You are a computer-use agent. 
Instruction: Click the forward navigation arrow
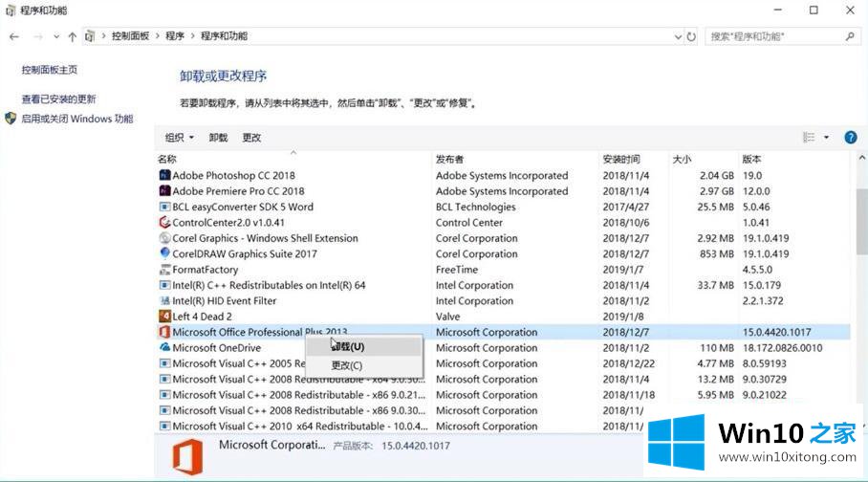coord(37,36)
